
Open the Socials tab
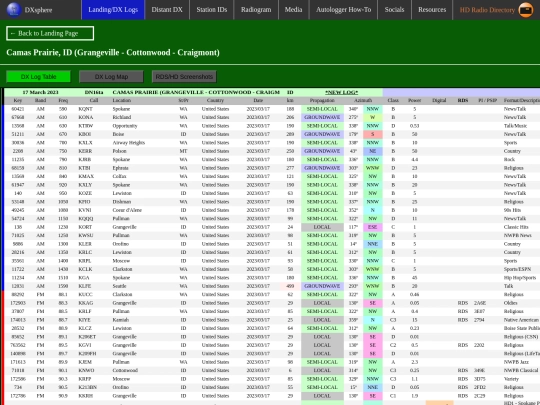394,10
